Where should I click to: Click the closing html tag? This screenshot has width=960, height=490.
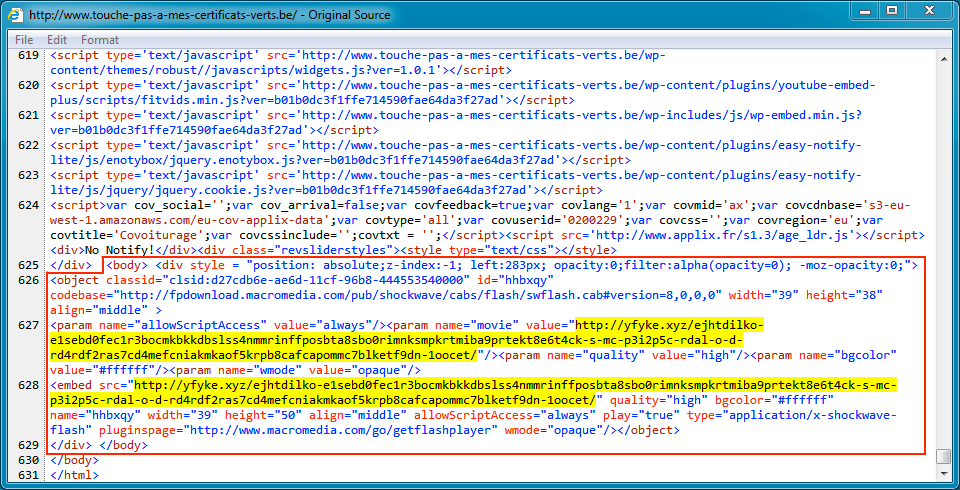pos(74,475)
